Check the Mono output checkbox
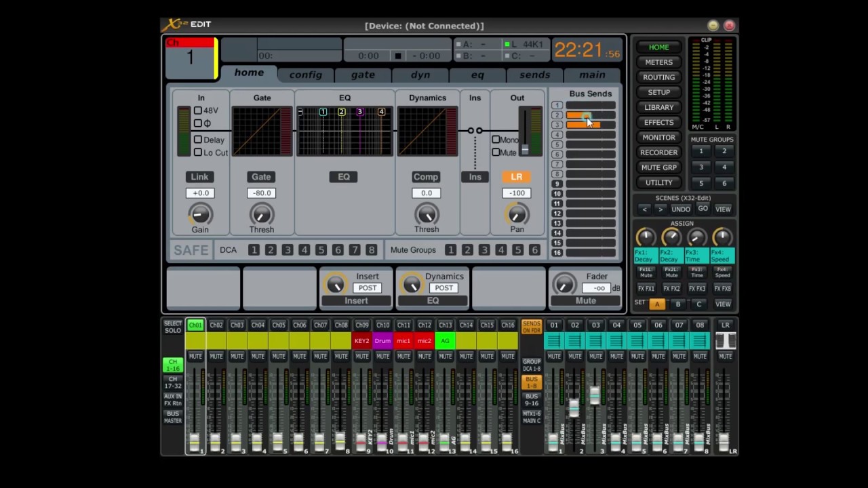The width and height of the screenshot is (868, 488). 496,140
